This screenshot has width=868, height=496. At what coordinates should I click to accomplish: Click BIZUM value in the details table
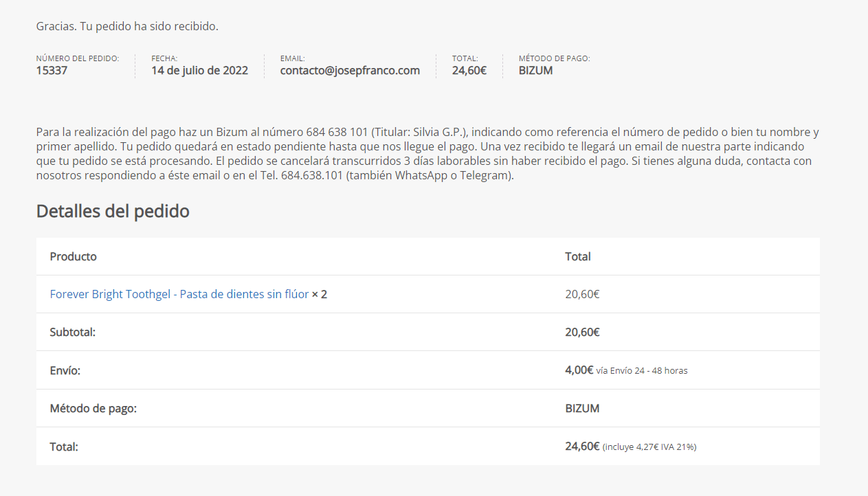point(583,408)
